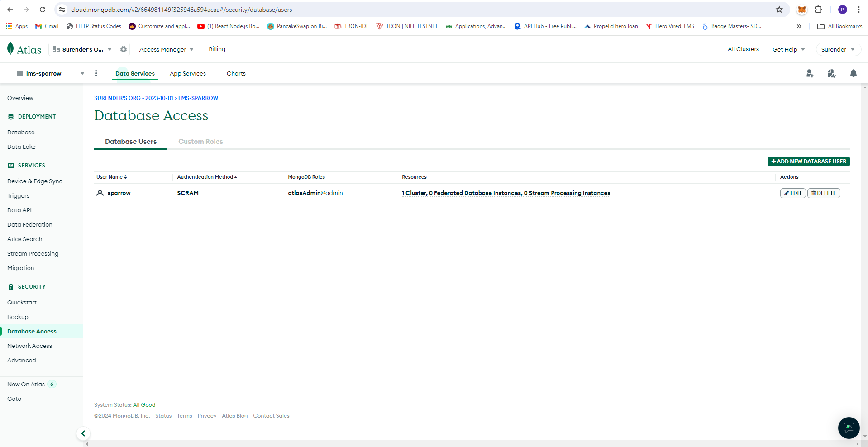Go forward in browser history
This screenshot has height=447, width=868.
pos(26,10)
